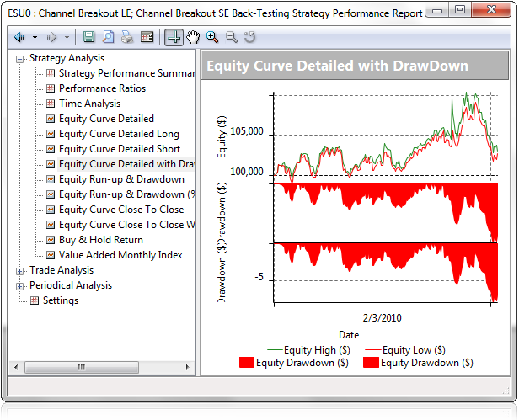519x420 pixels.
Task: Close the Performance Report window
Action: tap(491, 10)
